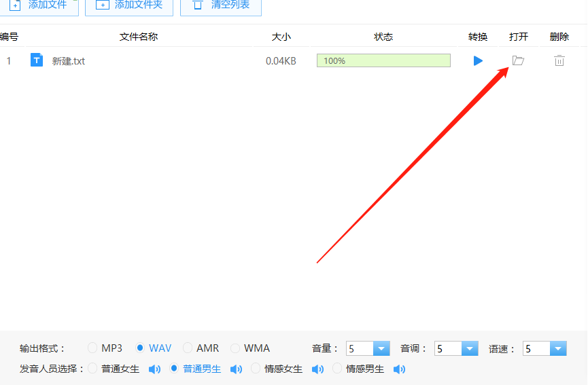Click the 大小 column header
The height and width of the screenshot is (385, 588).
[x=281, y=37]
